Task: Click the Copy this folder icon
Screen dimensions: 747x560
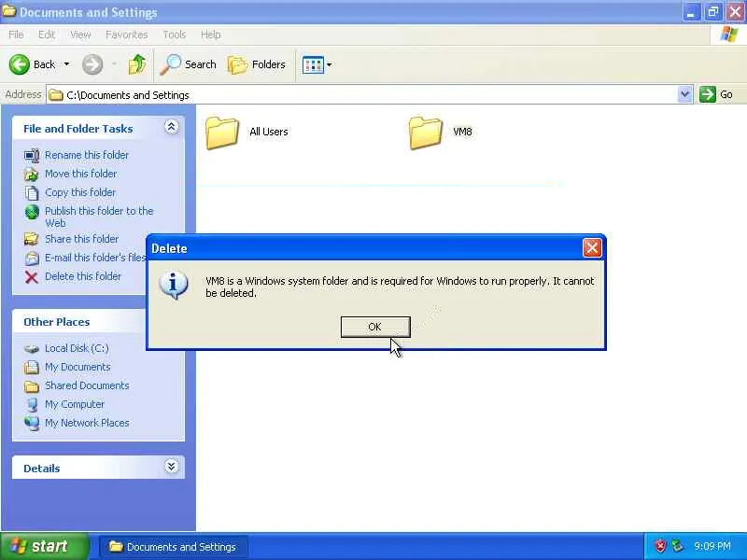Action: pos(32,192)
